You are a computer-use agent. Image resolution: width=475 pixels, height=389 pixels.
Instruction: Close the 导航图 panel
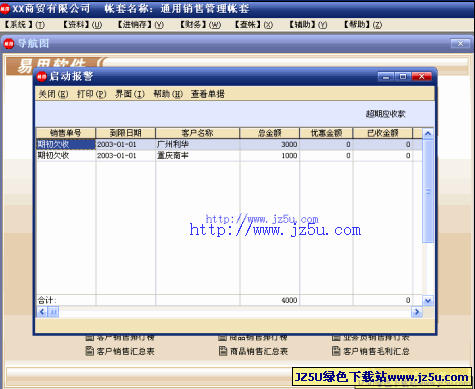pyautogui.click(x=460, y=43)
